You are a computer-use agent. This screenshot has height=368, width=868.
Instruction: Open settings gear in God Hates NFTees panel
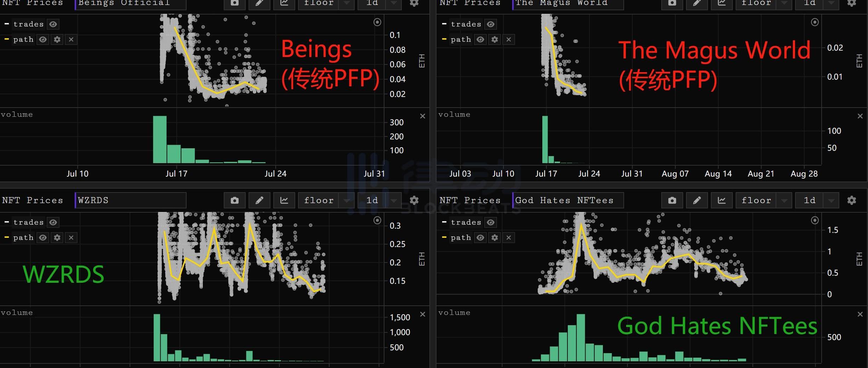[851, 201]
